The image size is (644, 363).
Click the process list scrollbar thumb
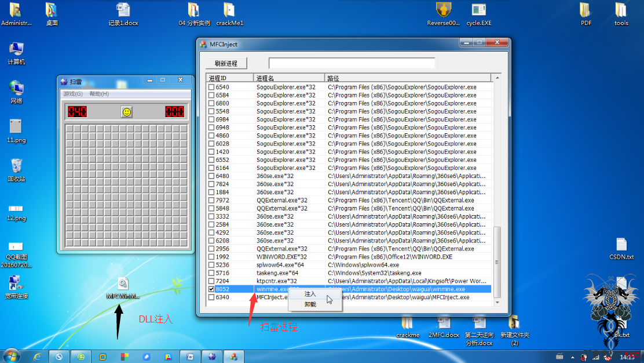click(497, 262)
